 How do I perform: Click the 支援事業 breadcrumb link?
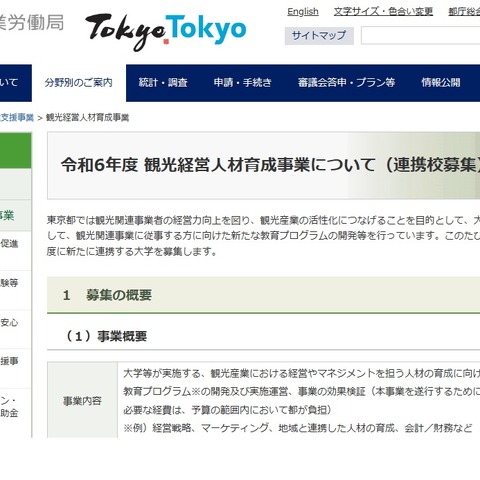(17, 117)
